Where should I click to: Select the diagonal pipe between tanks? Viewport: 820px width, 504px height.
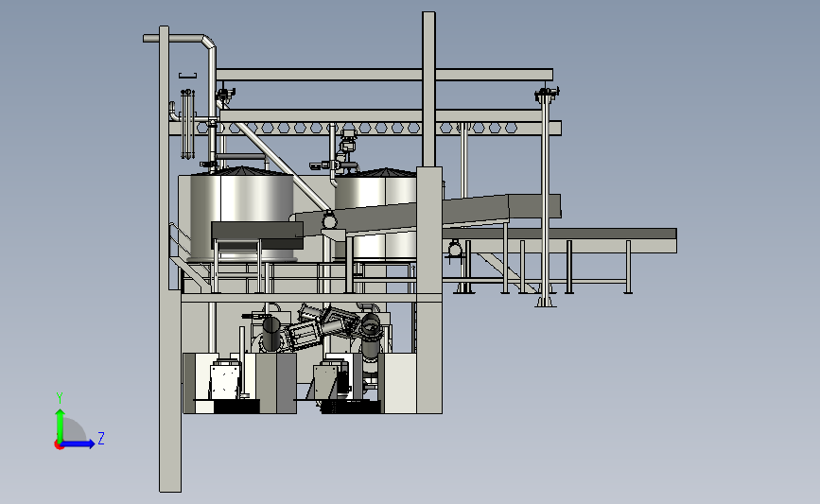coord(281,165)
